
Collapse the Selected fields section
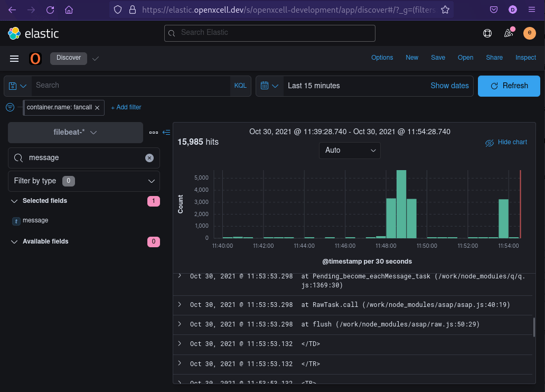[14, 201]
